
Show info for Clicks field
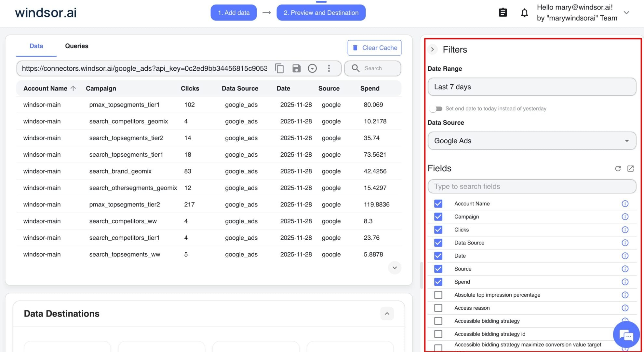point(625,230)
